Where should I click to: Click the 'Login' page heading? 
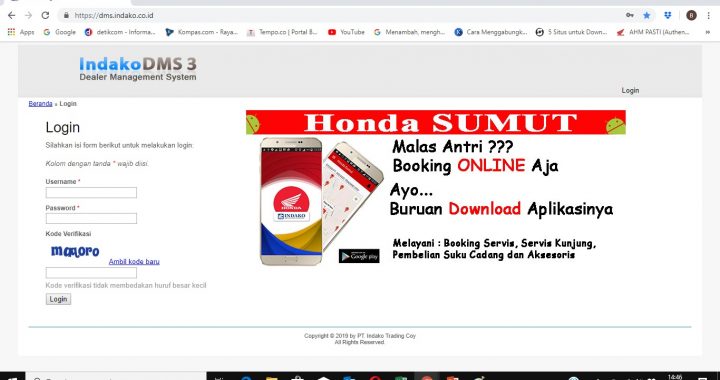point(62,128)
